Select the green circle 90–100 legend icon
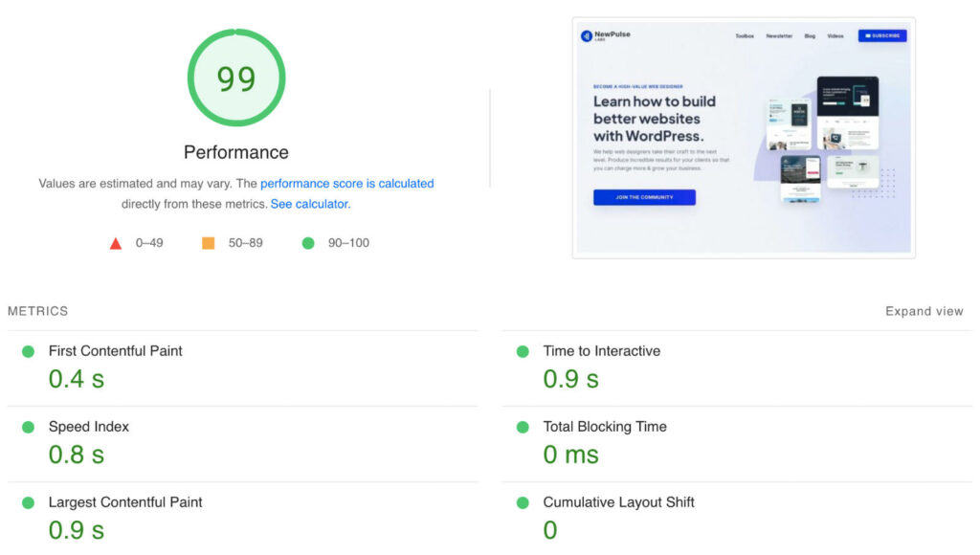 pos(307,242)
